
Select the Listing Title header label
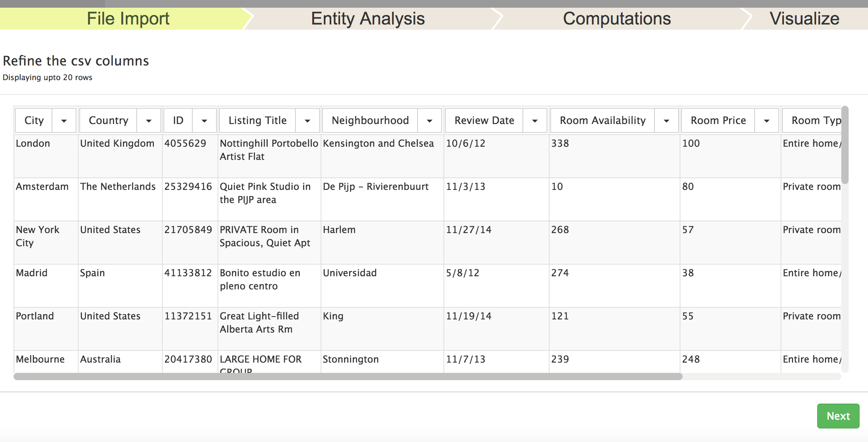257,120
